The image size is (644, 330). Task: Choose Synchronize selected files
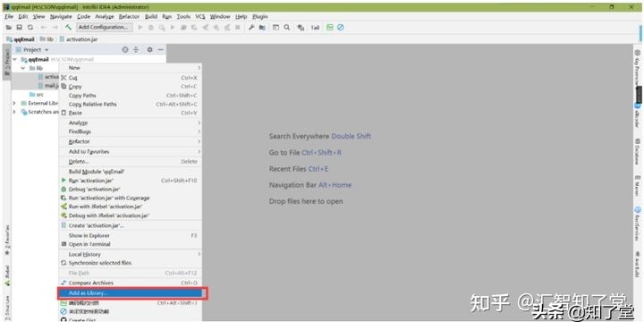coord(131,263)
